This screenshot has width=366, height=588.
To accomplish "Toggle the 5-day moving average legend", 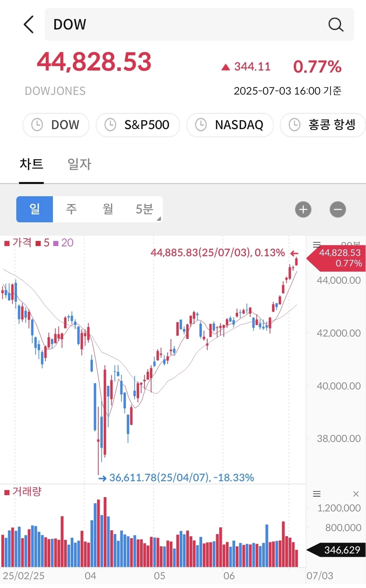I will (43, 243).
